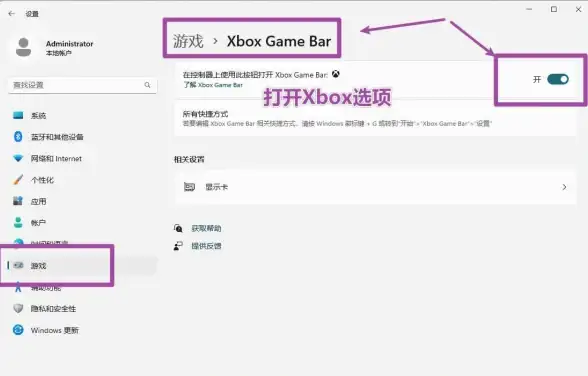Click the 所有快捷方式 entry
This screenshot has height=376, width=588.
click(x=375, y=118)
